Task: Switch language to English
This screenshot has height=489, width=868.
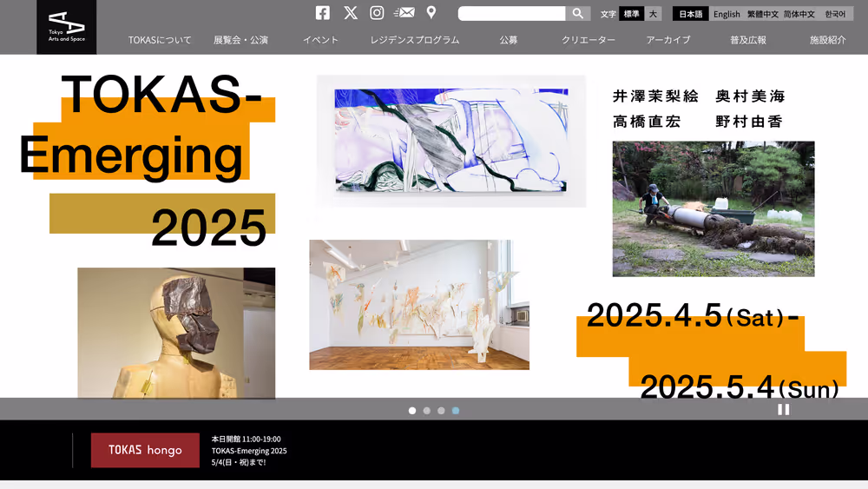Action: pyautogui.click(x=727, y=14)
